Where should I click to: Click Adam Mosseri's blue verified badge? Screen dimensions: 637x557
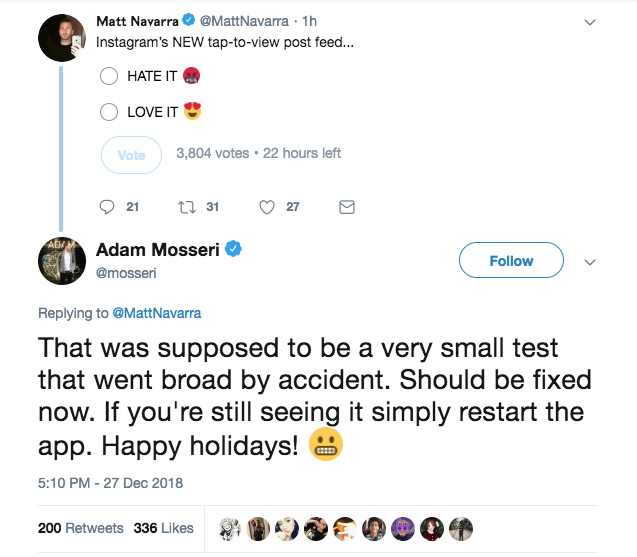(x=233, y=249)
